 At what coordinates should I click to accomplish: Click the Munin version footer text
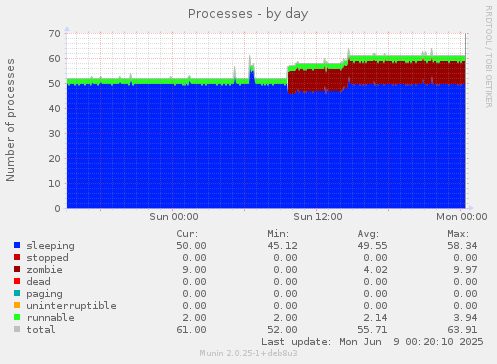[x=248, y=353]
